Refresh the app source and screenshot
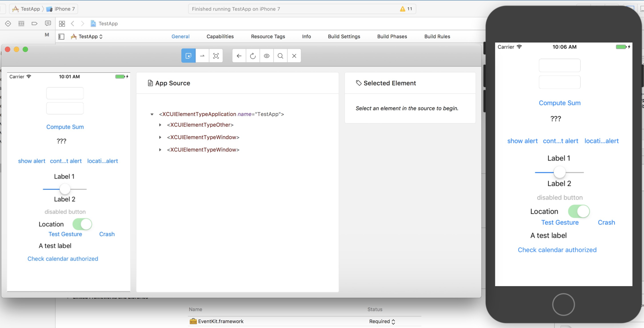 253,56
